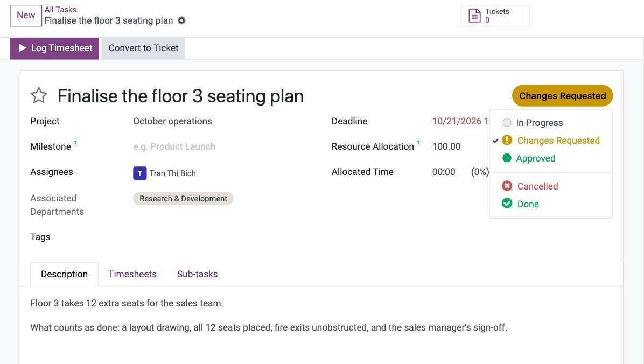Click the deadline date field
This screenshot has width=644, height=364.
(x=460, y=121)
